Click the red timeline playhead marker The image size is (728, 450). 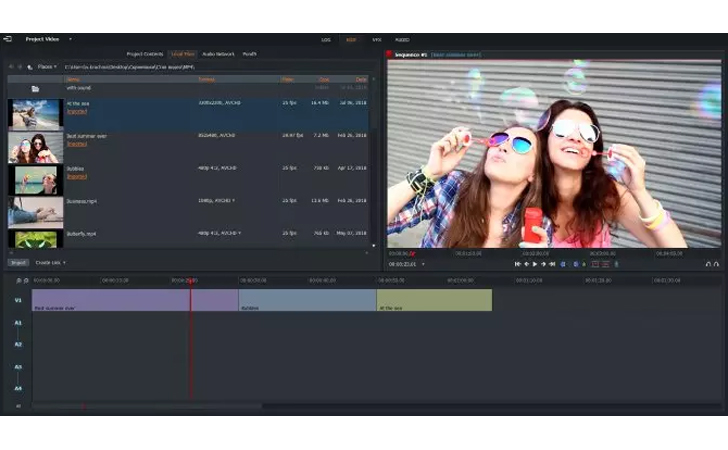click(x=190, y=280)
